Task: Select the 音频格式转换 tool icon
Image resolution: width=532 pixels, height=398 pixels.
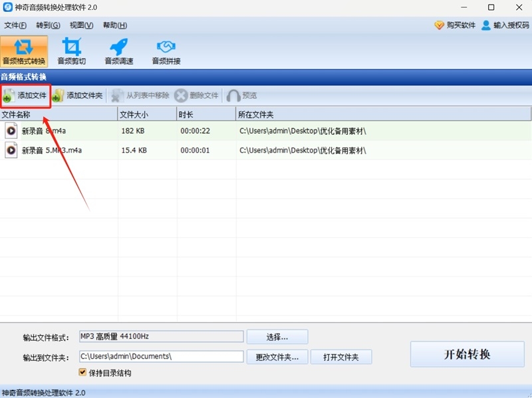Action: (x=24, y=51)
